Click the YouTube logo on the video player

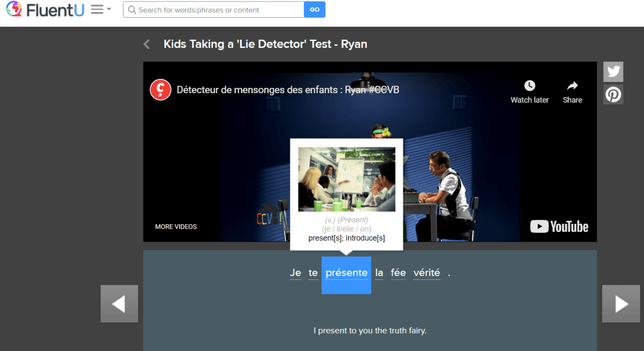[559, 226]
